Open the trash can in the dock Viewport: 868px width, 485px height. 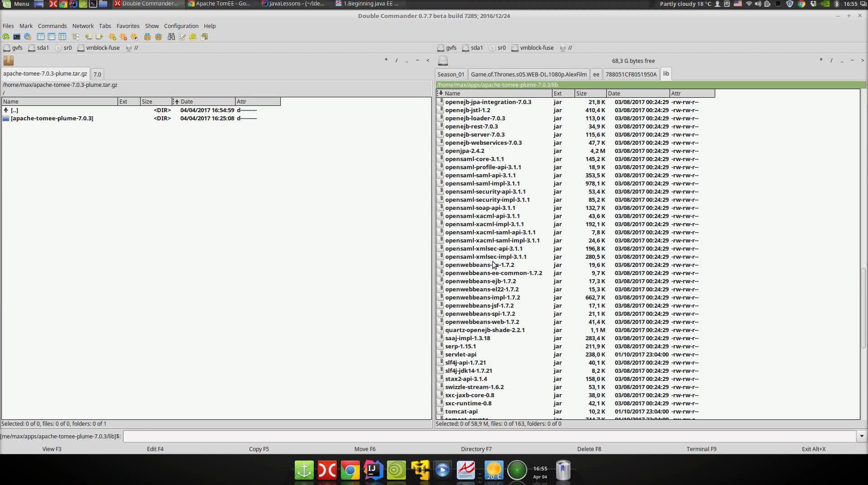tap(563, 471)
